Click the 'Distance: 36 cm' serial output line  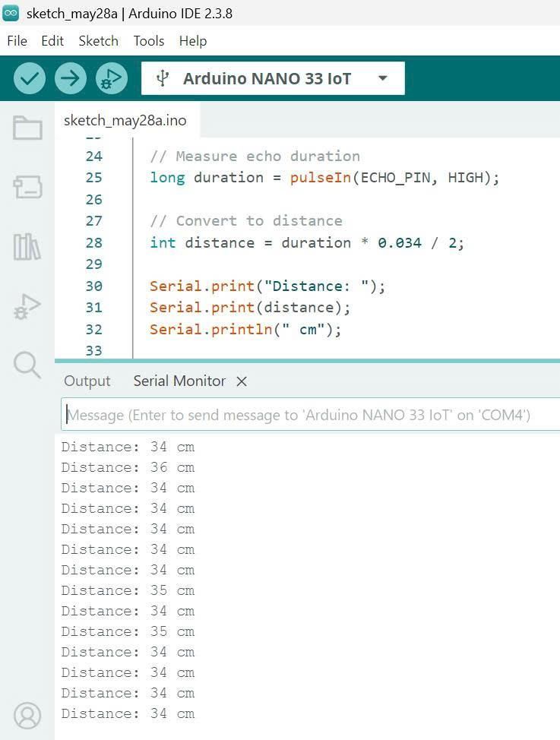click(x=128, y=467)
